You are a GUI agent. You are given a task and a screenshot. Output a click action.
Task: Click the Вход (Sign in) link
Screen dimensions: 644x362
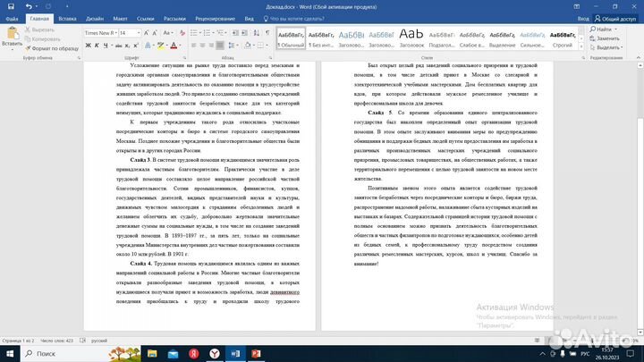click(x=583, y=19)
